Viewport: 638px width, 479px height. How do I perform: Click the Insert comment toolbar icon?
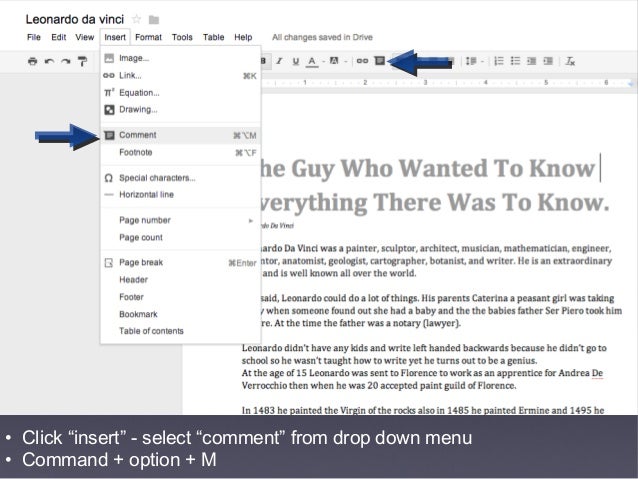point(380,61)
